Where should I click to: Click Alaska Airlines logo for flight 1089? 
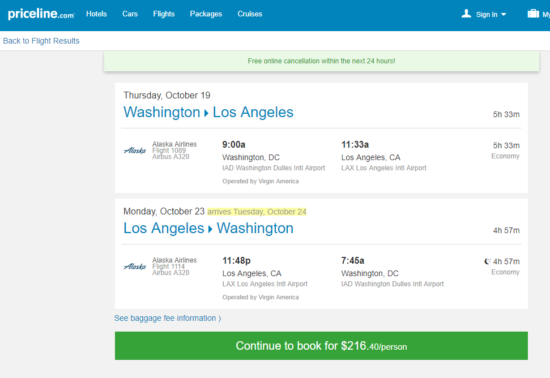tap(135, 150)
